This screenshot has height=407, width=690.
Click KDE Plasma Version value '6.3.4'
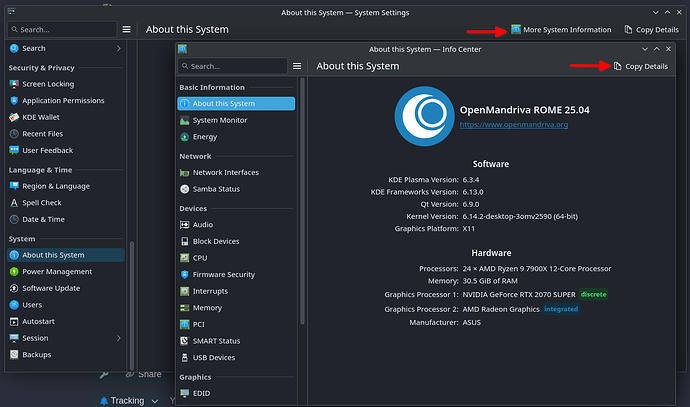(x=470, y=180)
